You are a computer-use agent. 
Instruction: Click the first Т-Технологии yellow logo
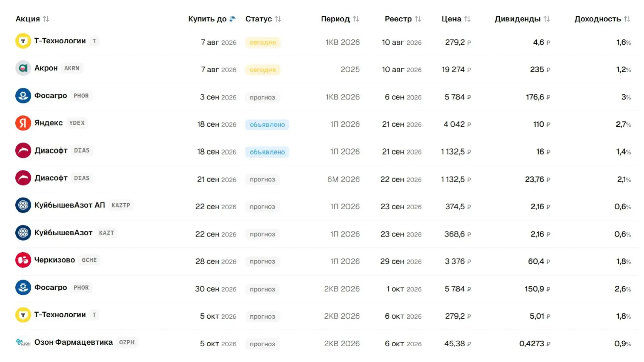tap(23, 41)
